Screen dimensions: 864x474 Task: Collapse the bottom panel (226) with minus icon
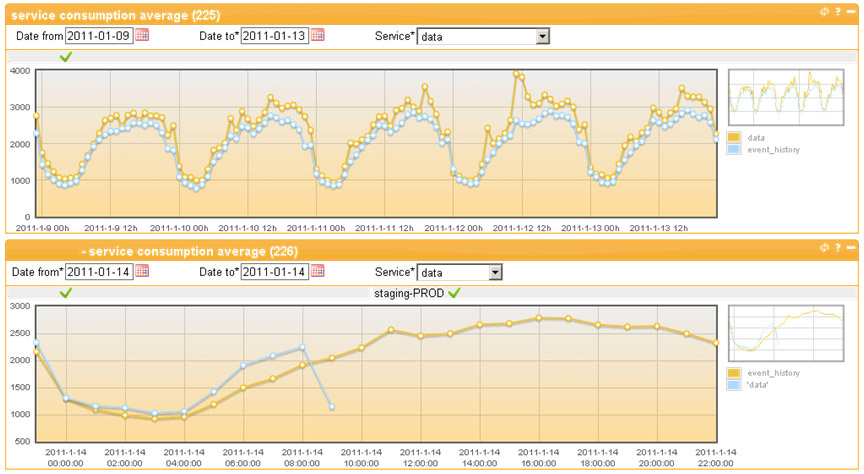(x=850, y=248)
